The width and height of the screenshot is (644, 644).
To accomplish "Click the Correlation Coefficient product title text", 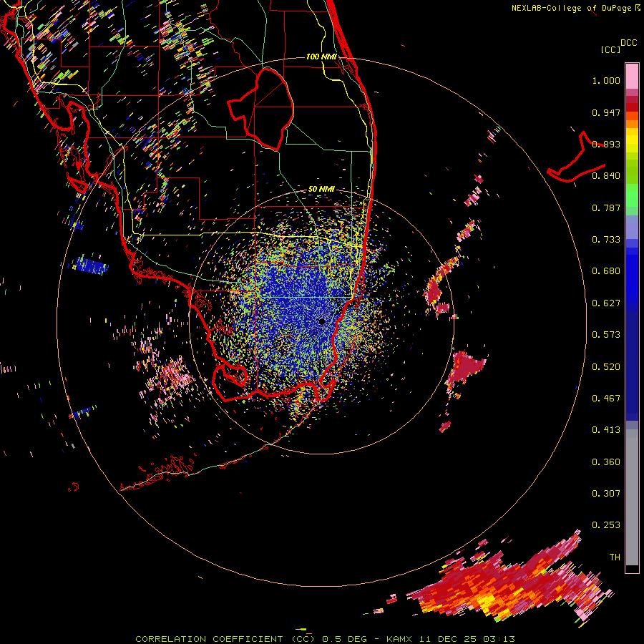I will [325, 639].
